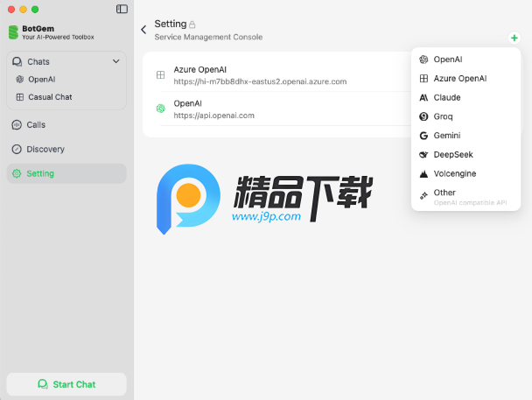Click the Discovery compass icon
The width and height of the screenshot is (532, 400).
pyautogui.click(x=17, y=150)
